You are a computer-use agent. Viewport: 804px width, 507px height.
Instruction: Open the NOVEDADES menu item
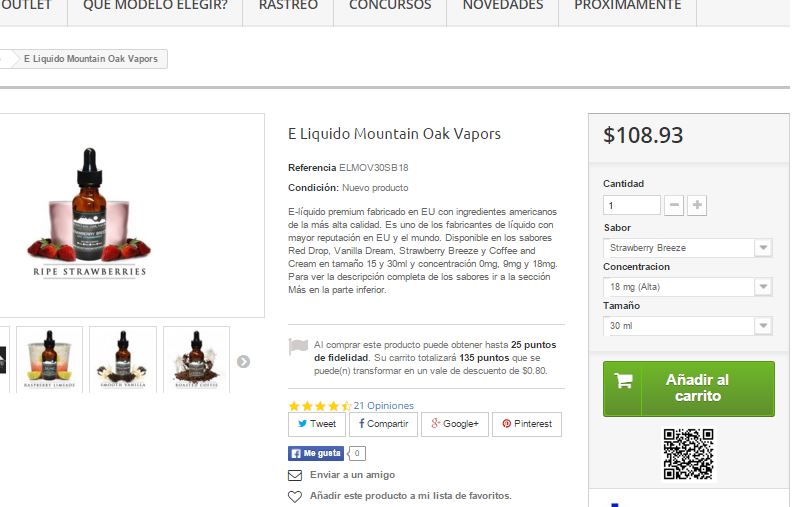coord(502,6)
